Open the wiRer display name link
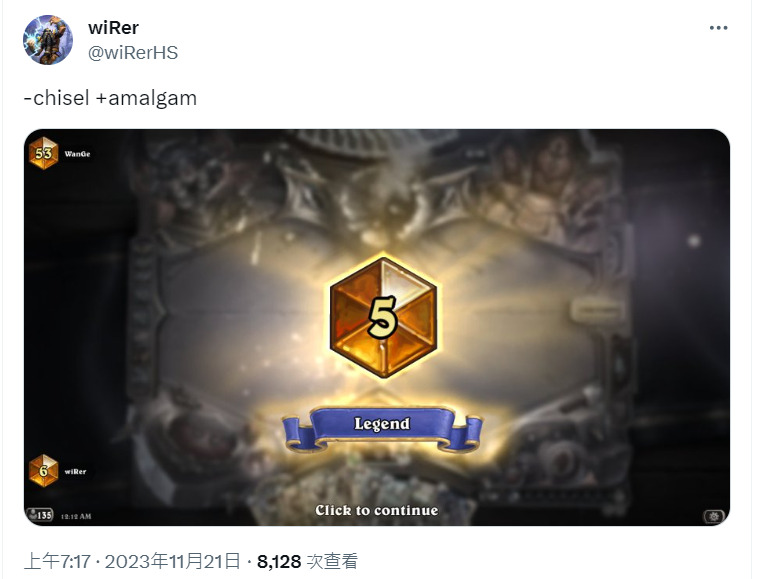The height and width of the screenshot is (579, 760). (113, 28)
